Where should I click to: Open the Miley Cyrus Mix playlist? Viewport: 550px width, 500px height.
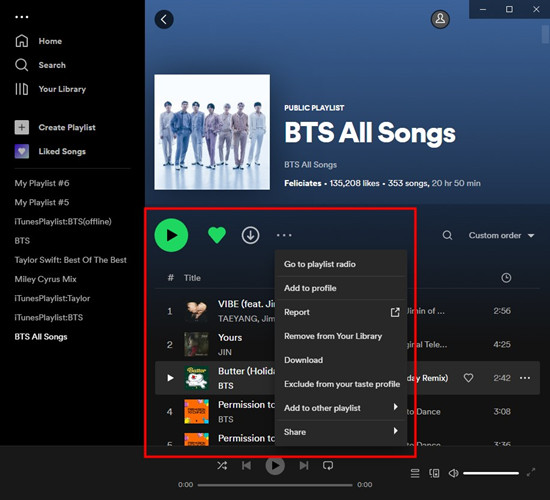tap(46, 279)
